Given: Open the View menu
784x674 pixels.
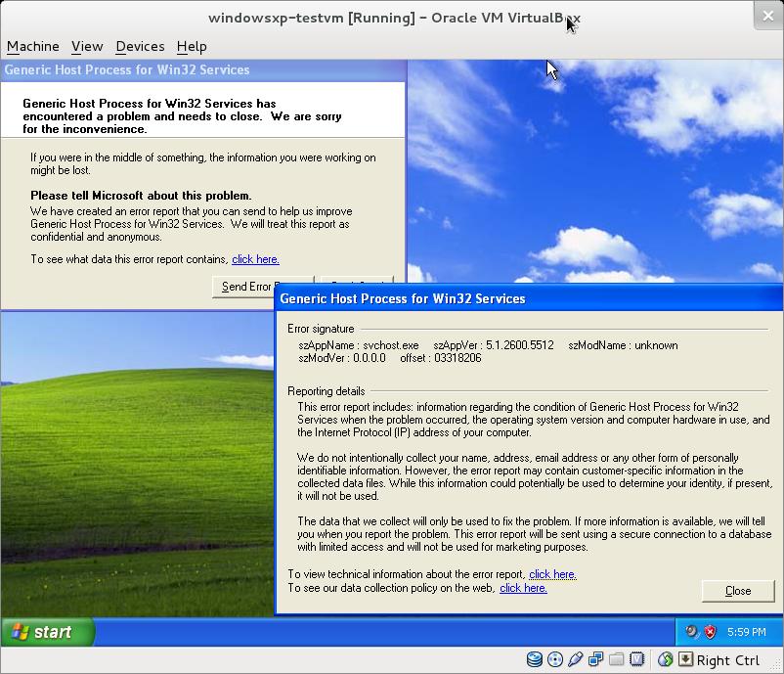Looking at the screenshot, I should (87, 46).
